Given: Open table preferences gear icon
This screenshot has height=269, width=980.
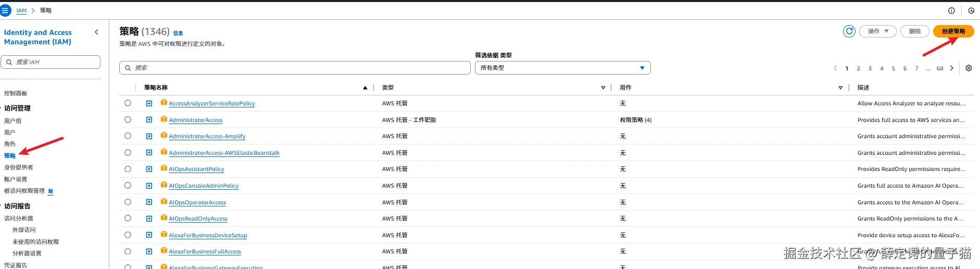Looking at the screenshot, I should pyautogui.click(x=969, y=68).
